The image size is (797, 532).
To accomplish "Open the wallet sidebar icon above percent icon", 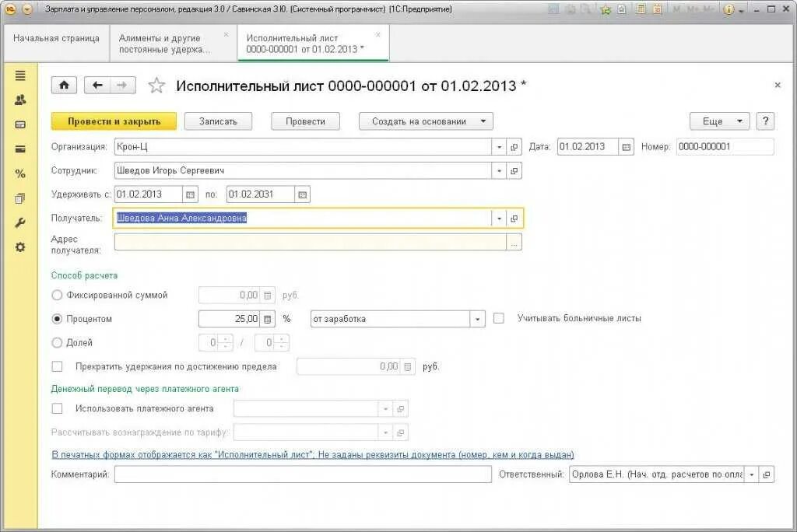I will [20, 149].
